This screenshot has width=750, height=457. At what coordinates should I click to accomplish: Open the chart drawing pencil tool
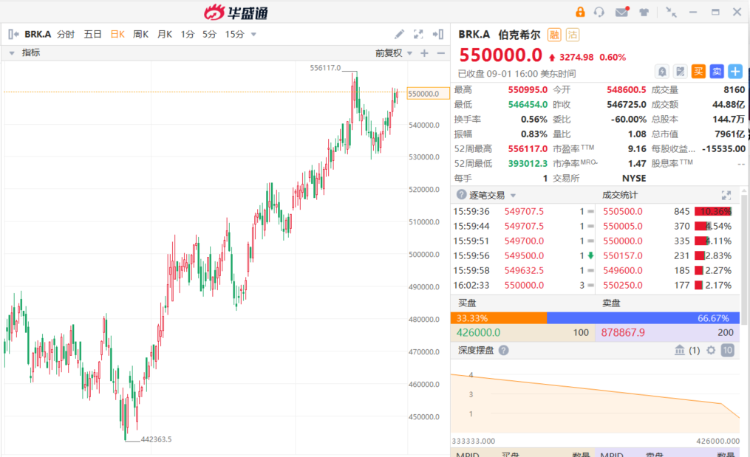tap(400, 34)
